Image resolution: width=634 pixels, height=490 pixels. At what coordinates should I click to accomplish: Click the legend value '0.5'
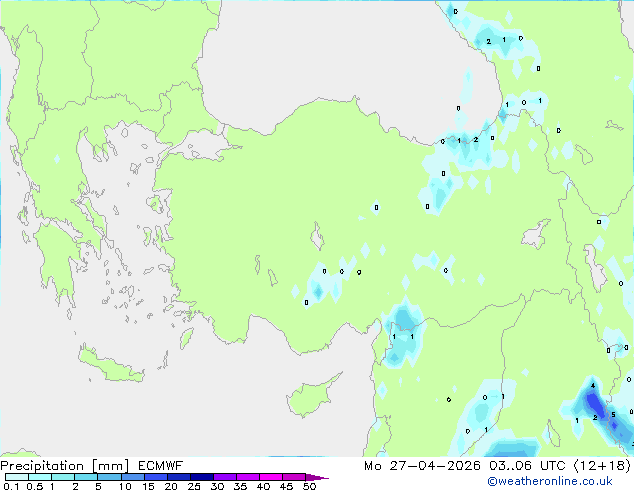[35, 486]
